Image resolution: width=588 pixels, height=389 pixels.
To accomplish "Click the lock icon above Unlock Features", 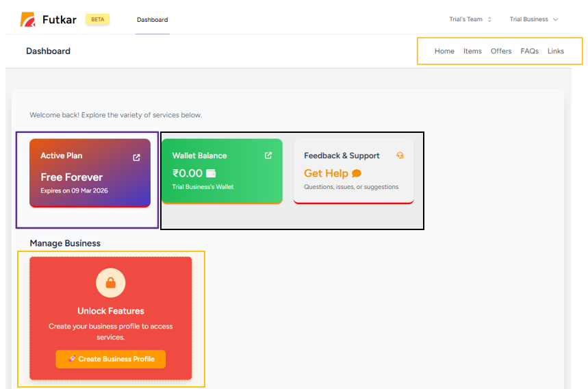I will (111, 282).
